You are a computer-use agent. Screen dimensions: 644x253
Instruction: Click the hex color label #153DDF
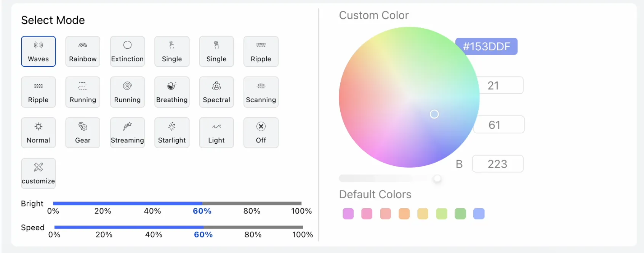click(x=486, y=46)
